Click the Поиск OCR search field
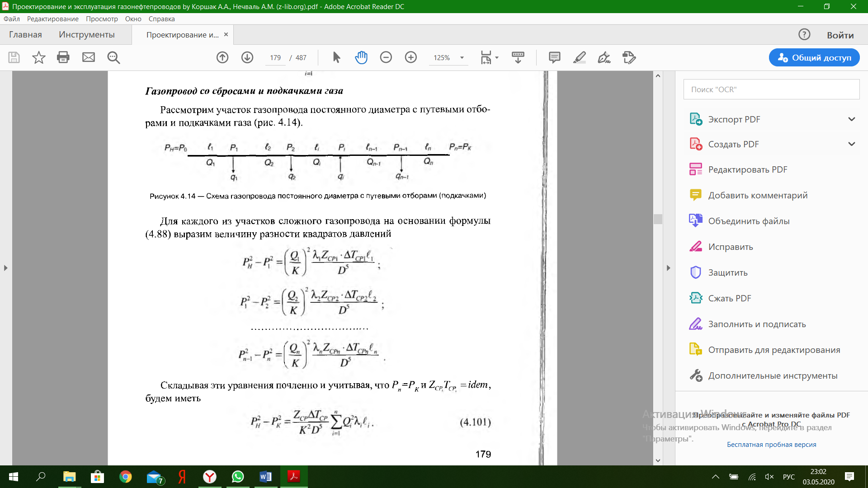 click(771, 89)
